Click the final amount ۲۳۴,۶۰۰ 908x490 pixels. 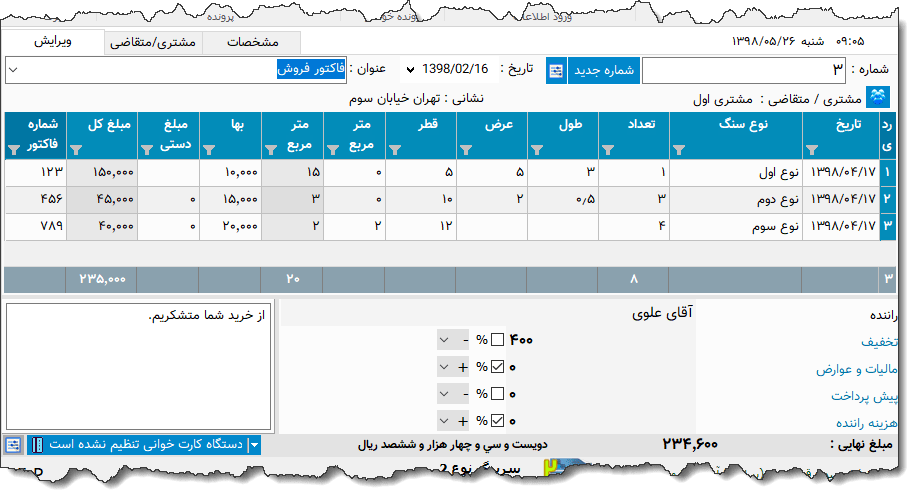click(690, 444)
